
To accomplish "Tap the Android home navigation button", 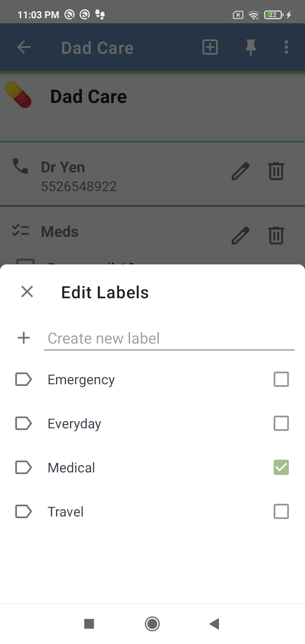I will (x=152, y=624).
